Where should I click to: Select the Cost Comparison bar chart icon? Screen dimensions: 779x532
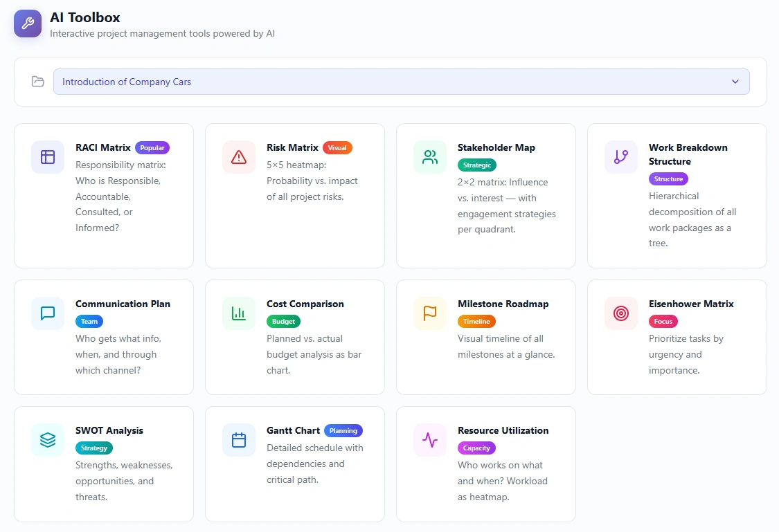pos(238,313)
